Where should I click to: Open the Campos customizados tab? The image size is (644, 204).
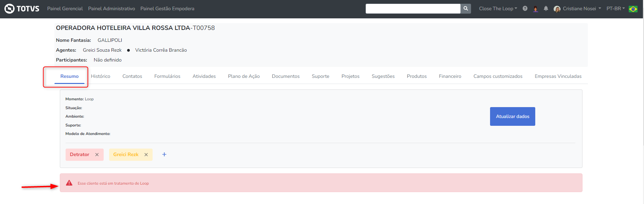(x=498, y=76)
